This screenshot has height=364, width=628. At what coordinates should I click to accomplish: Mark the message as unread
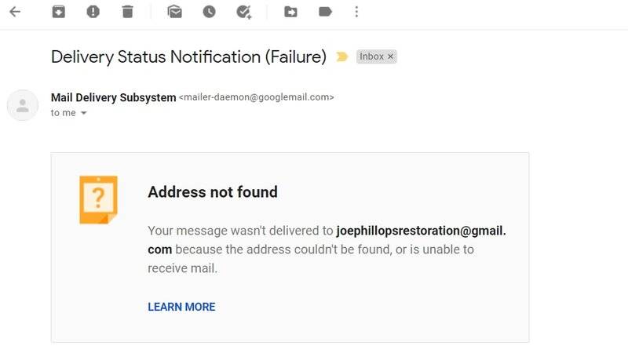(x=174, y=12)
